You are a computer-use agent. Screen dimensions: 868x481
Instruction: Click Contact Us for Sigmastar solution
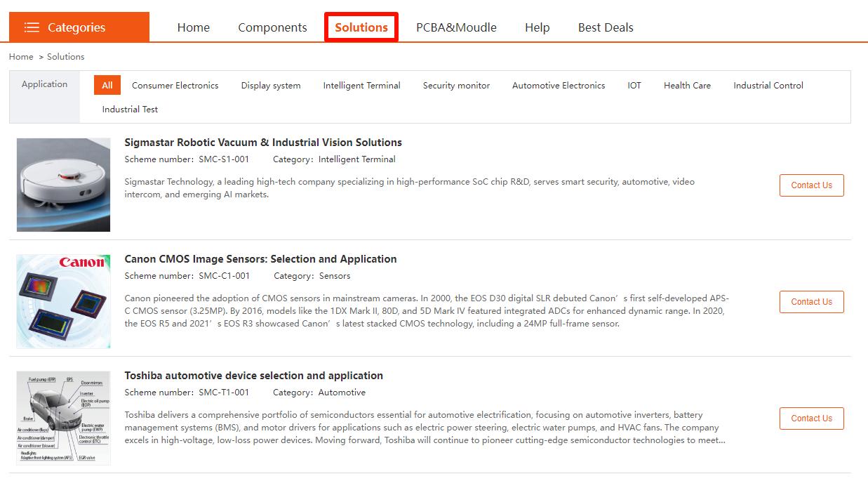[x=812, y=185]
